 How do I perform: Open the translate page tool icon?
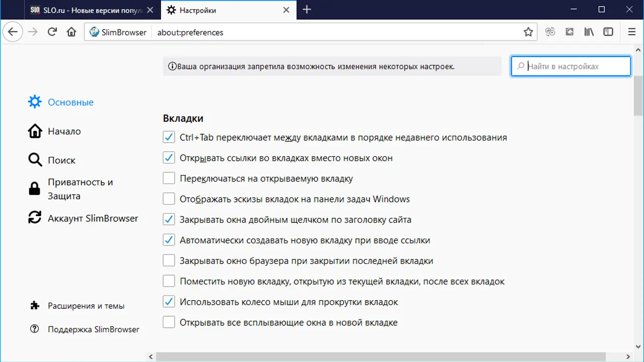550,32
